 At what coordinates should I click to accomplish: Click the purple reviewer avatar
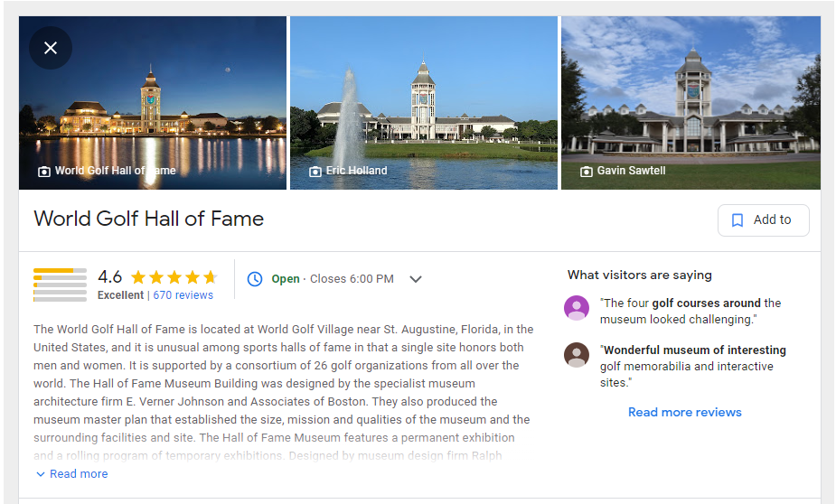click(577, 307)
